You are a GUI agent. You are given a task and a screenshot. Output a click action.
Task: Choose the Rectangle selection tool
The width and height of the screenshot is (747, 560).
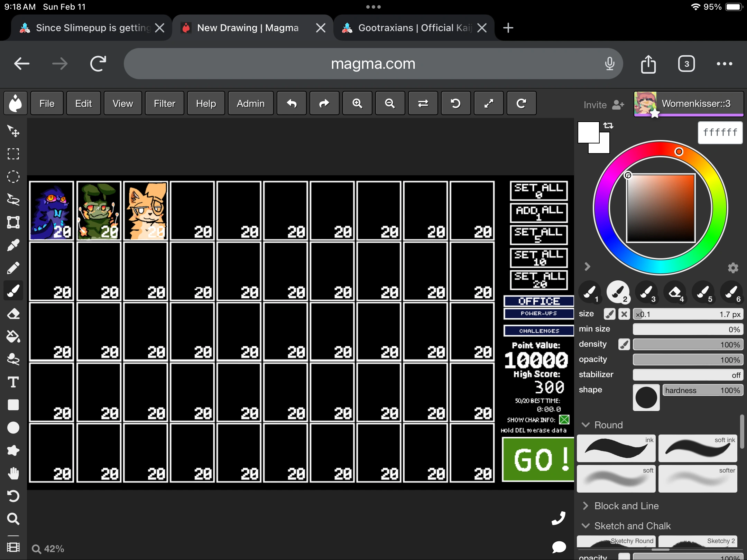(x=13, y=154)
